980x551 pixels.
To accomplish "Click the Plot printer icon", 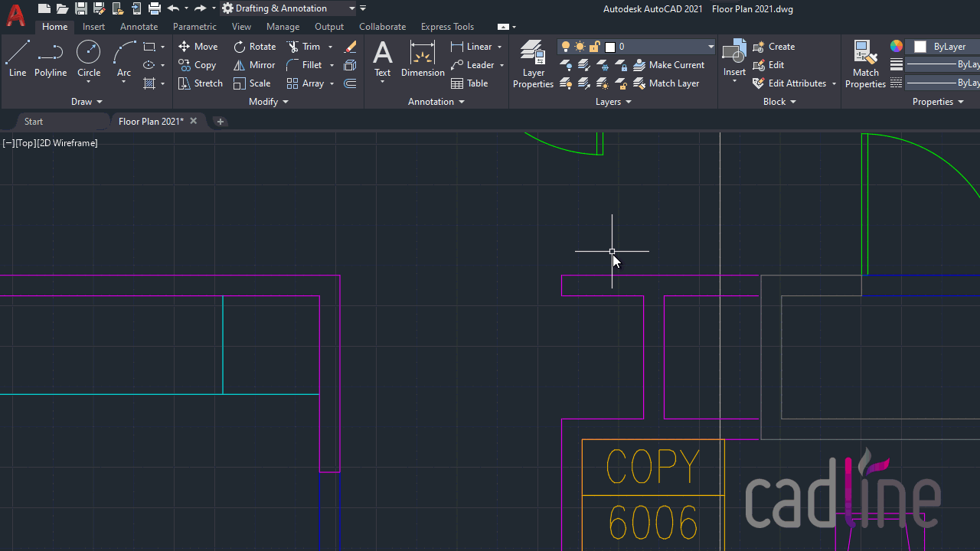I will click(x=155, y=8).
